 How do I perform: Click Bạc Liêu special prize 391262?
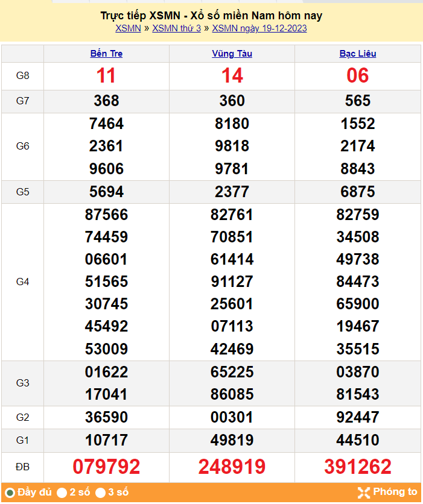[x=358, y=467]
